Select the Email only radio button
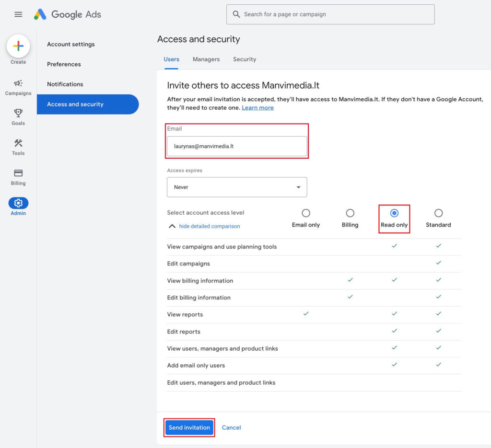The width and height of the screenshot is (491, 448). [306, 213]
